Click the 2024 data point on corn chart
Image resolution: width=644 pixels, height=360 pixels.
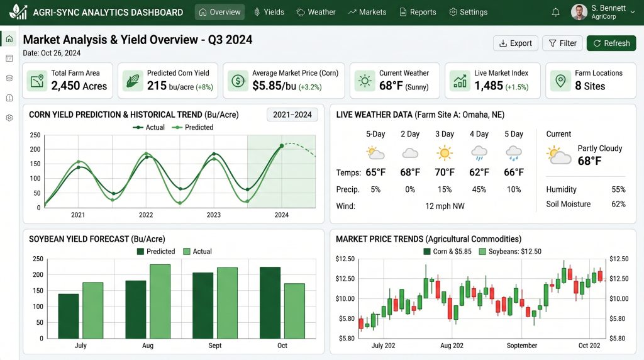281,146
